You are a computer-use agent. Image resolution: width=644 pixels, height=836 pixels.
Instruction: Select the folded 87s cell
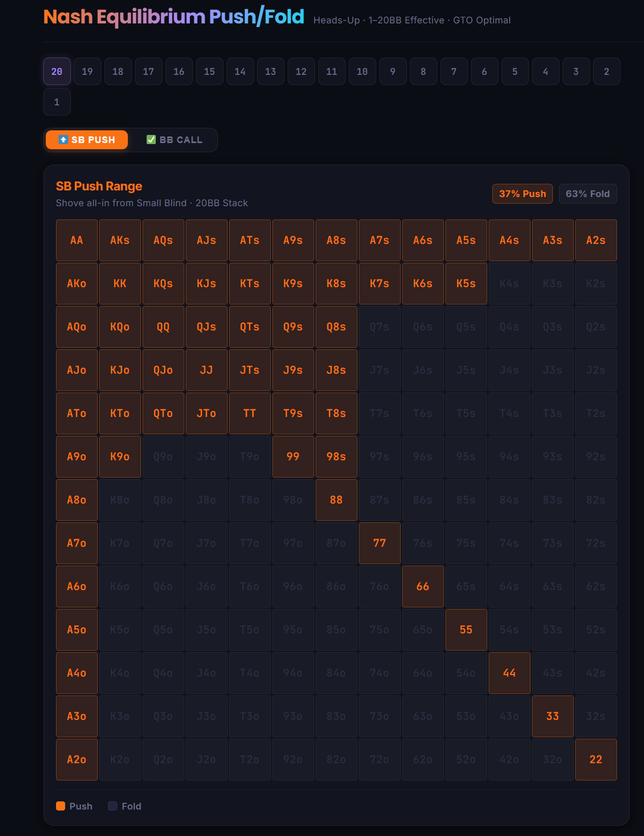click(x=380, y=500)
